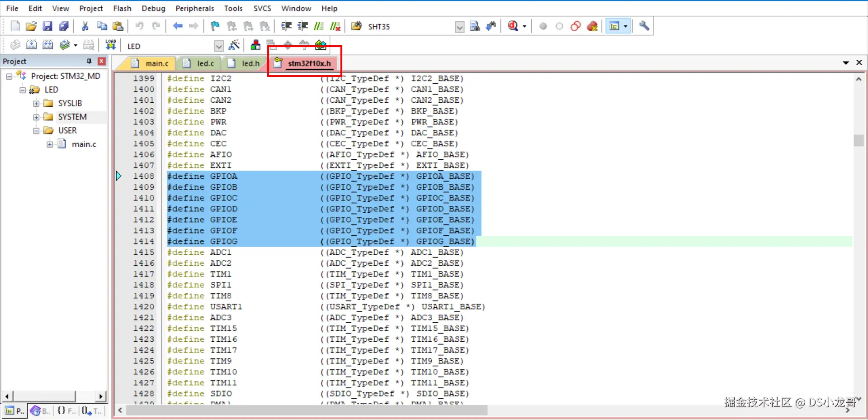
Task: Click the Find document search icon
Action: (475, 26)
